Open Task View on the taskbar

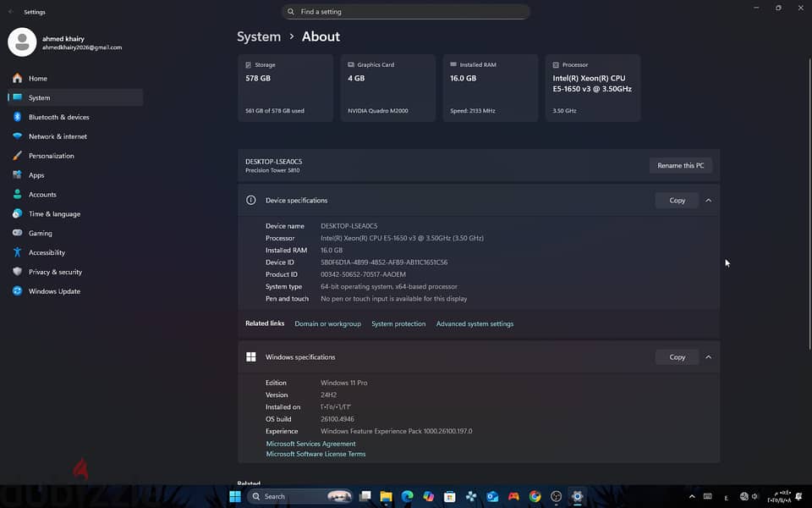point(365,497)
